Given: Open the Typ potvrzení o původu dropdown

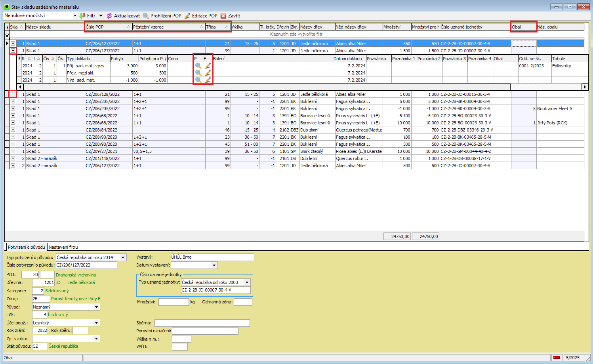Looking at the screenshot, I should [x=123, y=257].
